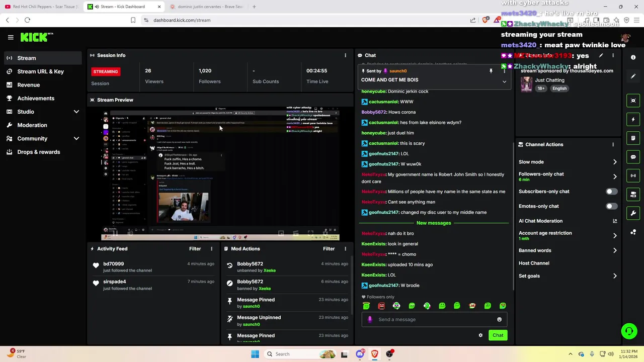Toggle Subscribers-only chat switch
644x362 pixels.
[611, 192]
